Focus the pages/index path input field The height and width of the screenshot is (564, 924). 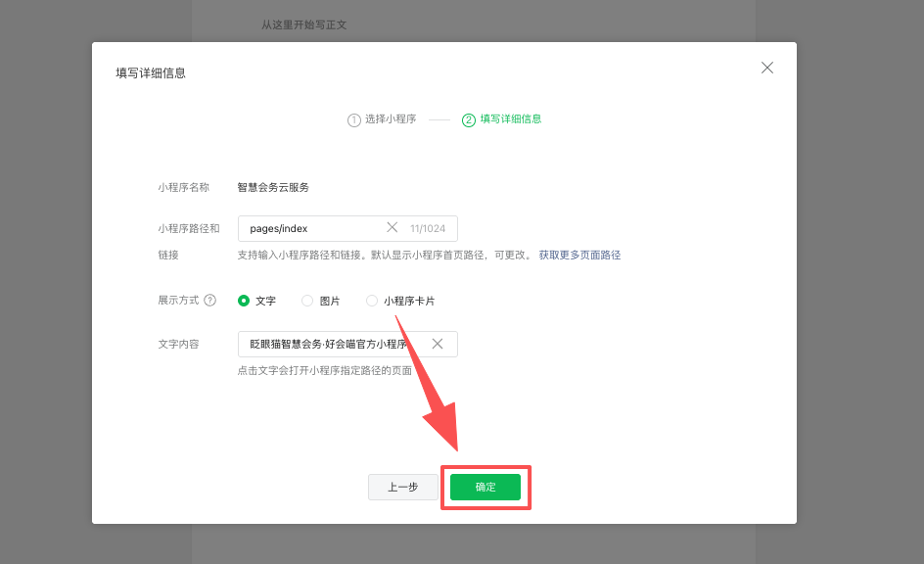(x=313, y=228)
